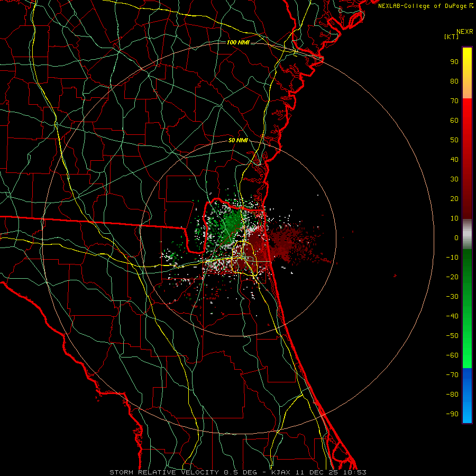Click the gray zero-velocity band of the color bar

(x=467, y=234)
